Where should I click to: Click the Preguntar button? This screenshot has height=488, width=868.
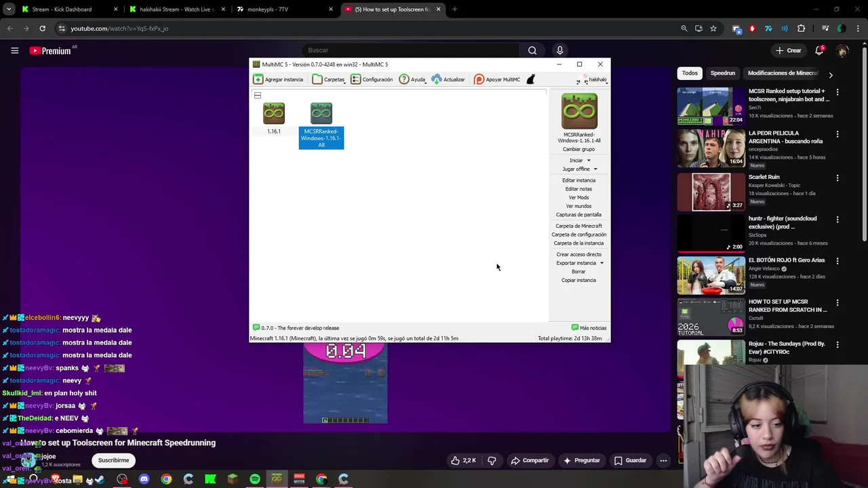tap(581, 460)
